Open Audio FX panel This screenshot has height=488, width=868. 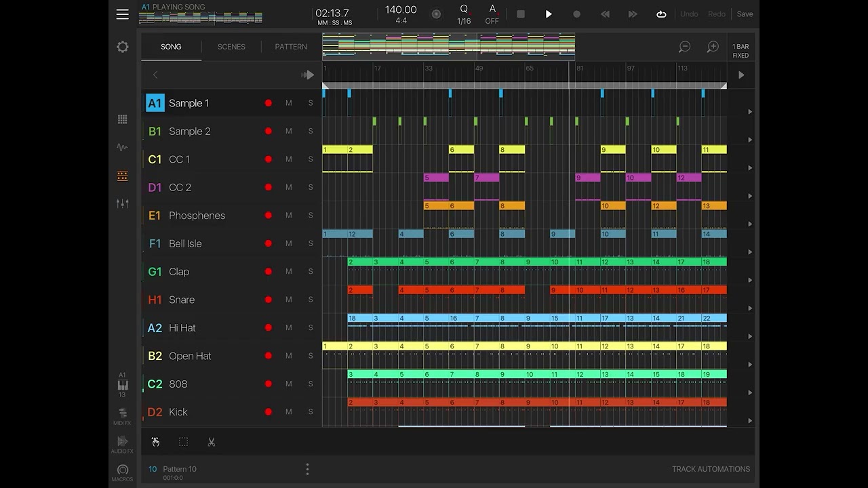pos(122,444)
